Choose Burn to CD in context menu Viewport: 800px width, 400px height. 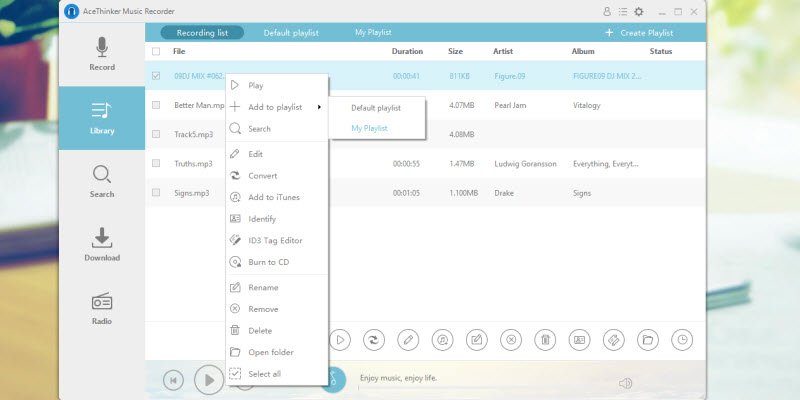268,262
